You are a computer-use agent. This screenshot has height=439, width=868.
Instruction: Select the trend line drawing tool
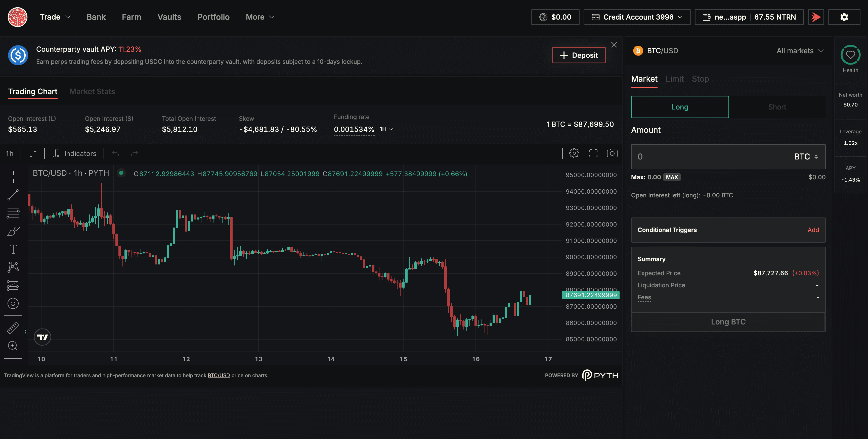point(13,195)
